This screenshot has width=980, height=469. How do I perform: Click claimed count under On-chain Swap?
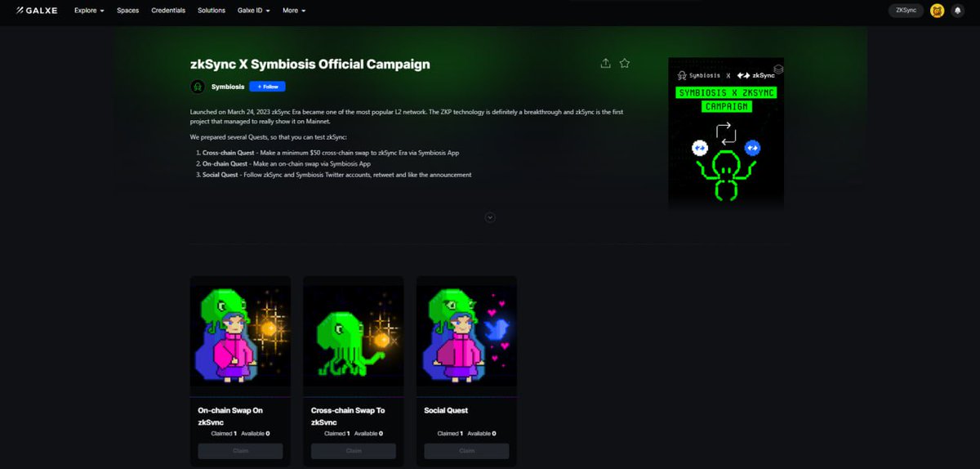click(224, 433)
